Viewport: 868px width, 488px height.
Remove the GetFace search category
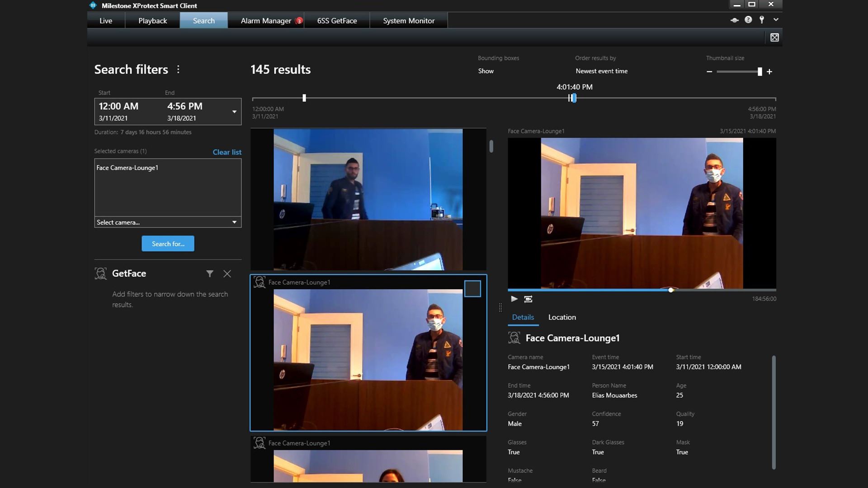pos(227,273)
